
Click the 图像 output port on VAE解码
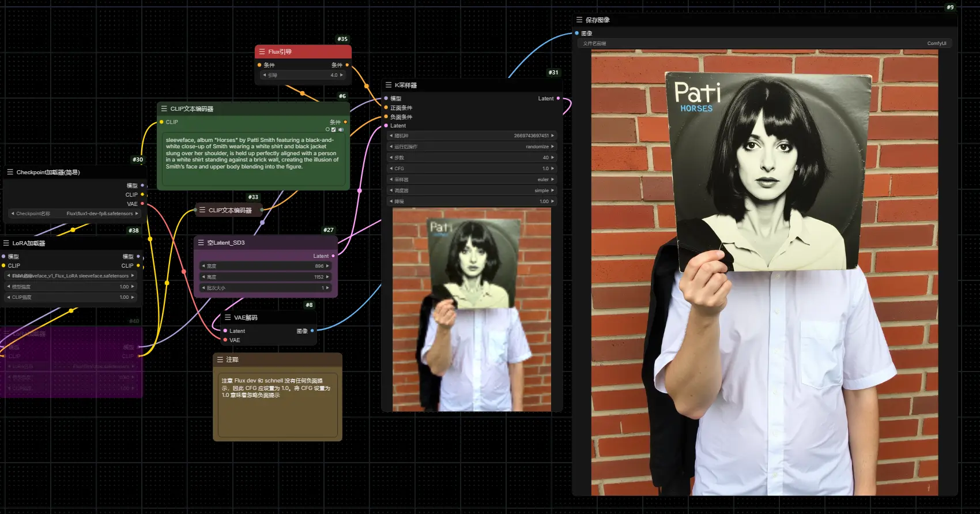click(312, 331)
